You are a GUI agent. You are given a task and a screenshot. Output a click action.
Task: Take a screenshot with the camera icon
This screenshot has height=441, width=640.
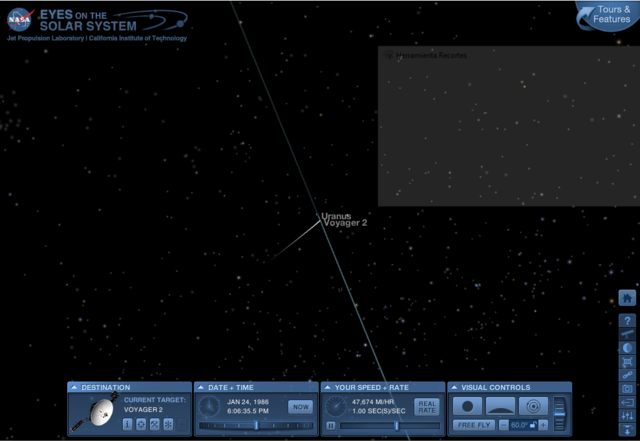click(627, 389)
